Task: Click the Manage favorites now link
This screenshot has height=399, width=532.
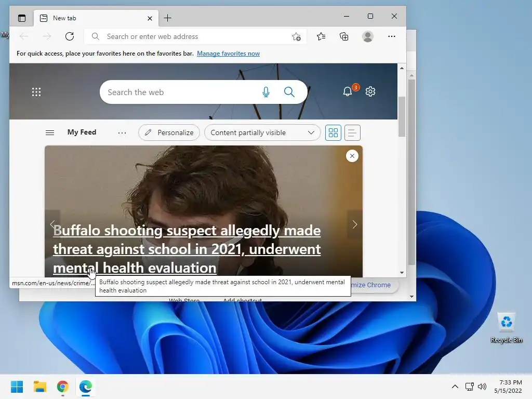Action: tap(229, 54)
